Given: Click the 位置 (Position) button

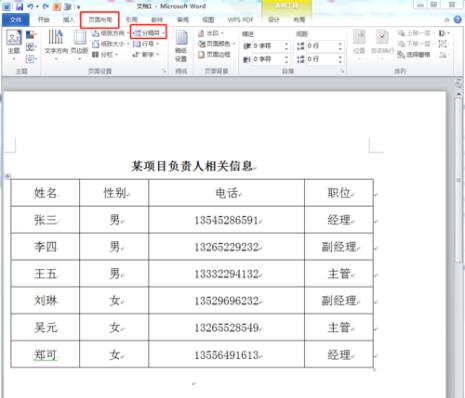Looking at the screenshot, I should (x=359, y=44).
